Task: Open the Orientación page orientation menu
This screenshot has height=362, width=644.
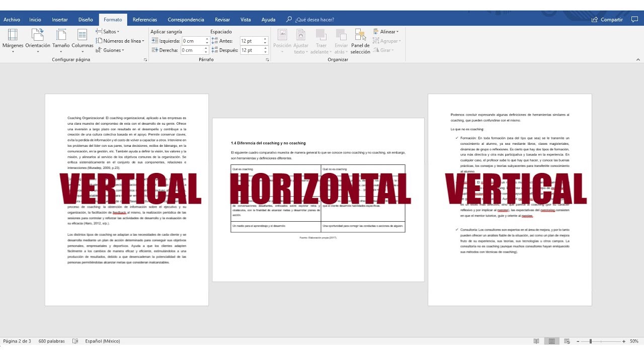Action: pyautogui.click(x=38, y=40)
